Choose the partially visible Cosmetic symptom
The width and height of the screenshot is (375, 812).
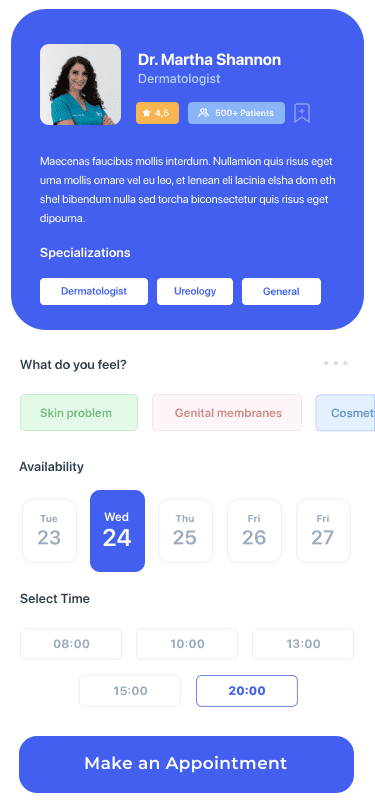coord(345,413)
